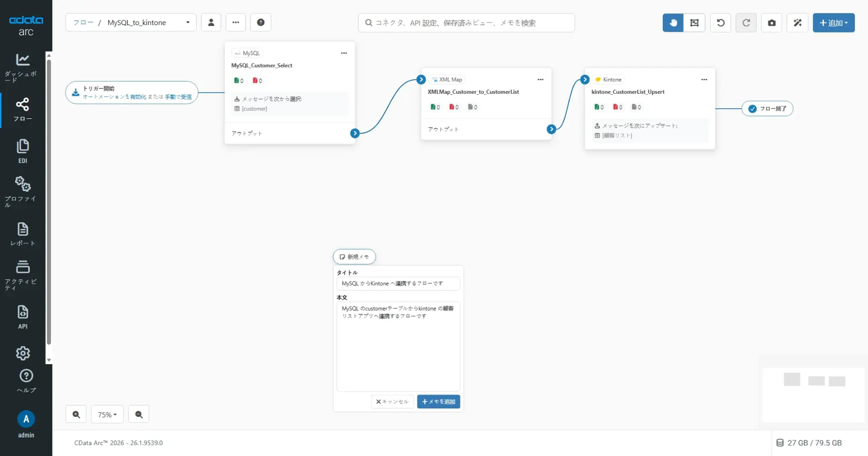Click the キャンセル button in memo

392,402
